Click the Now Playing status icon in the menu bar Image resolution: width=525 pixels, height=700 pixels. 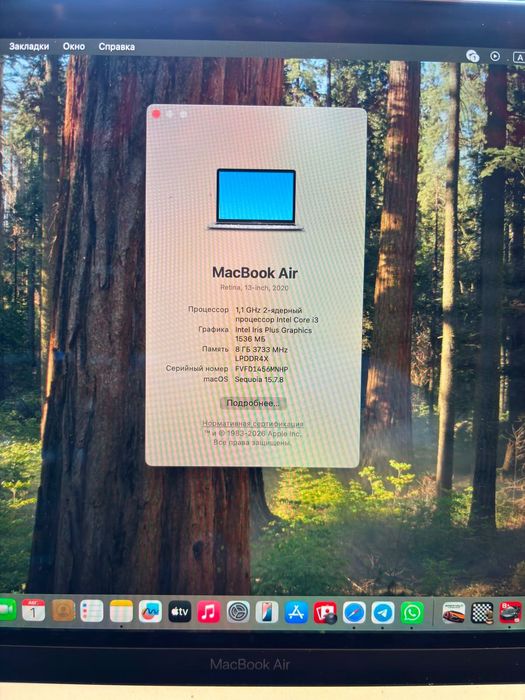click(x=495, y=56)
